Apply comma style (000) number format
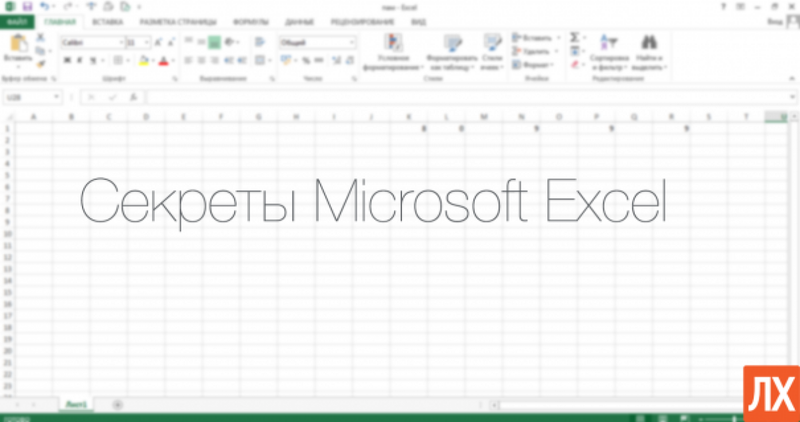The width and height of the screenshot is (800, 422). pos(319,61)
